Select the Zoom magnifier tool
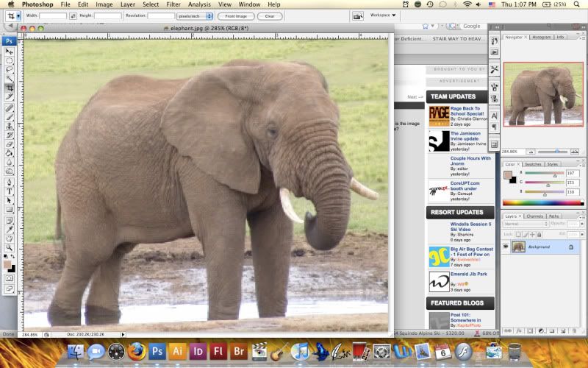This screenshot has width=588, height=368. (x=10, y=247)
